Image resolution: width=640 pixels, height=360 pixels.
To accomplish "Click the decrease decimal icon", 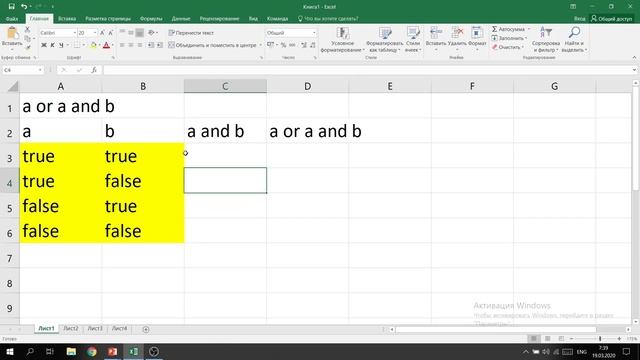I will 313,45.
